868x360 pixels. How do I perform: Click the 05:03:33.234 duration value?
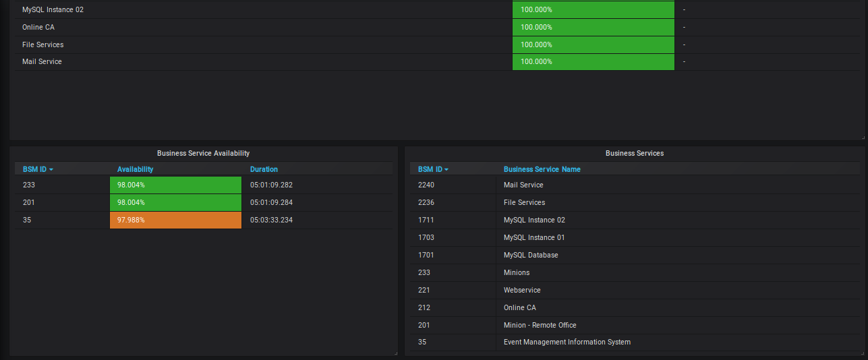(271, 220)
